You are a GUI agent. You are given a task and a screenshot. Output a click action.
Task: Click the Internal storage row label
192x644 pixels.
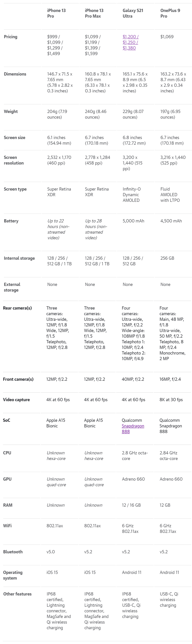(x=19, y=258)
